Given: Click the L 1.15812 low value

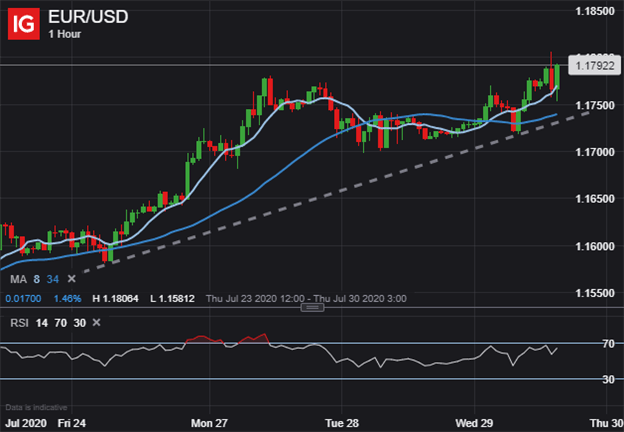Looking at the screenshot, I should coord(172,299).
